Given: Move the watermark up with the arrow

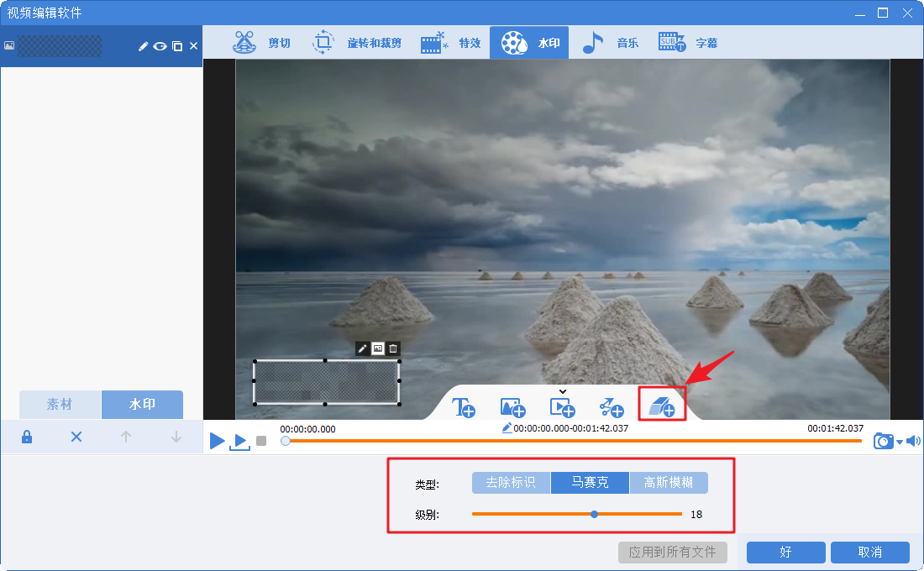Looking at the screenshot, I should [x=126, y=437].
